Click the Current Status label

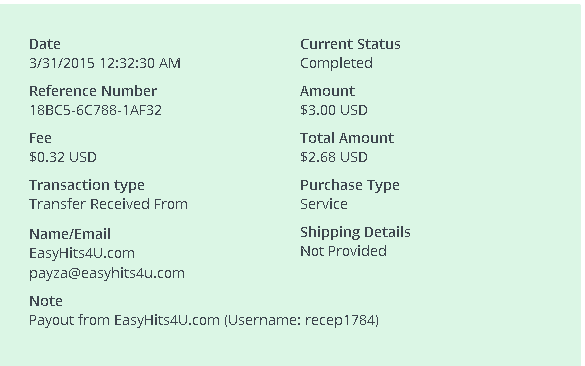350,44
